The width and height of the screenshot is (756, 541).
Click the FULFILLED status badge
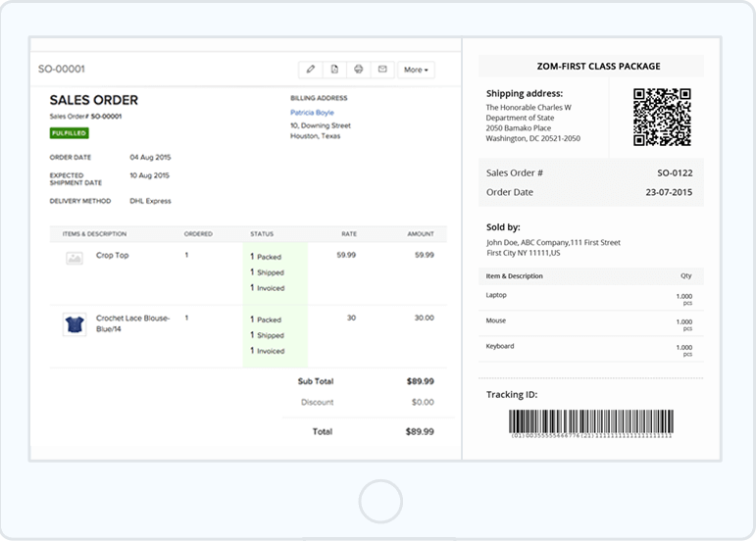[x=69, y=133]
